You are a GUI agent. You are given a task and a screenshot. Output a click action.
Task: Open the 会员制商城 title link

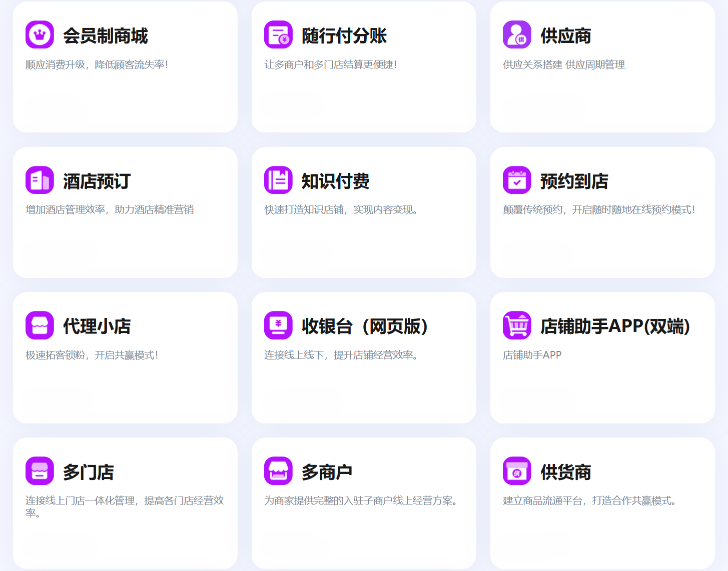(x=106, y=36)
